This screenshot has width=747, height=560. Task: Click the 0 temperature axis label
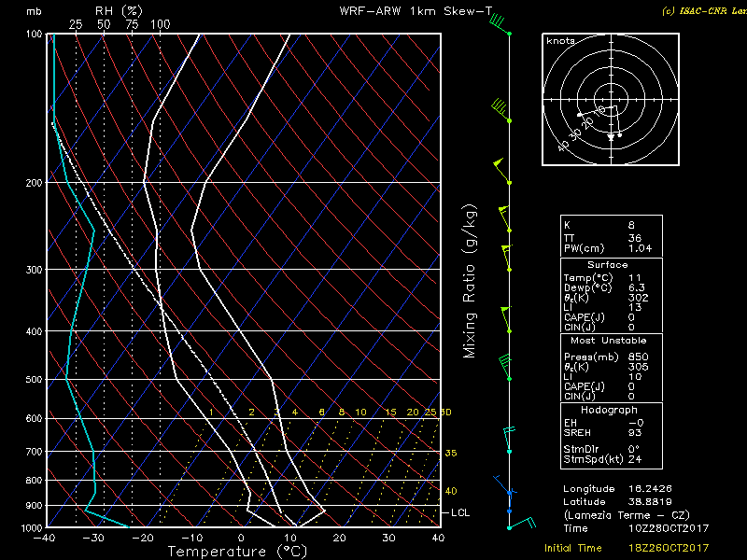click(x=241, y=539)
